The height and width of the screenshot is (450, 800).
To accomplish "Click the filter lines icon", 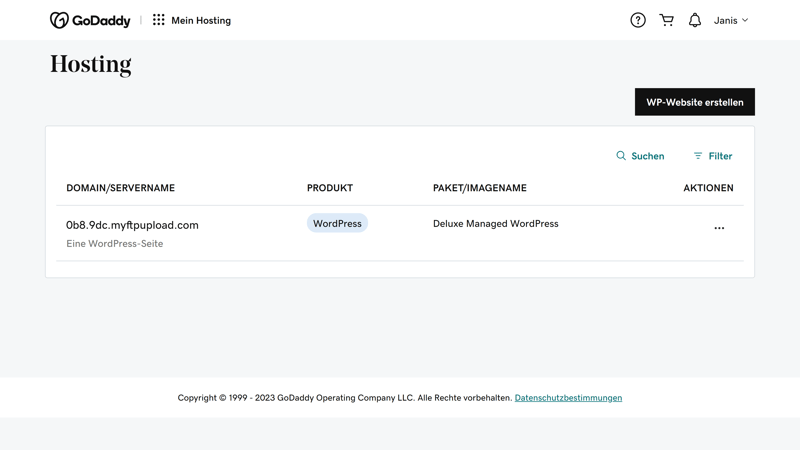I will click(x=698, y=156).
